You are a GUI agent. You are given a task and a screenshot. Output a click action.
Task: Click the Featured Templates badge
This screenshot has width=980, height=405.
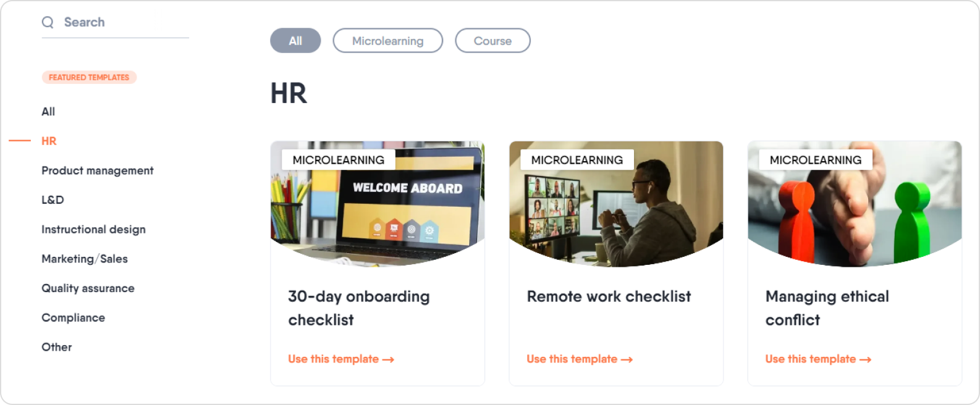pyautogui.click(x=89, y=77)
